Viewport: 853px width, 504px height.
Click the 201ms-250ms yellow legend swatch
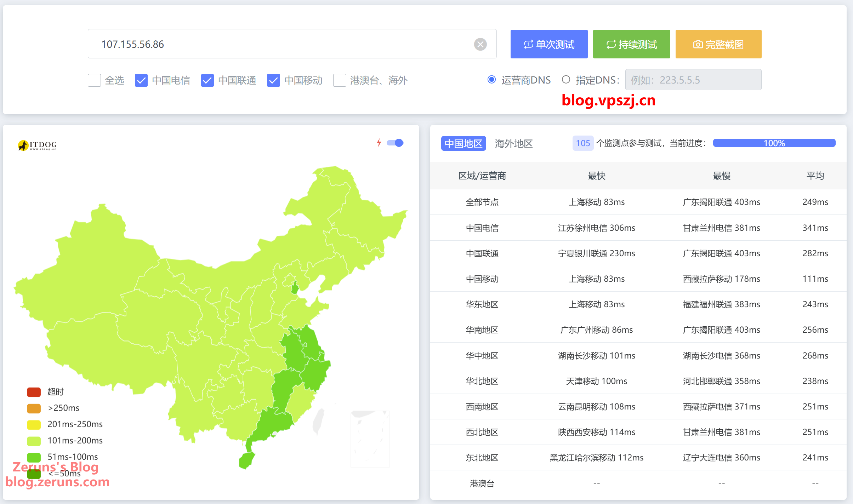point(34,424)
